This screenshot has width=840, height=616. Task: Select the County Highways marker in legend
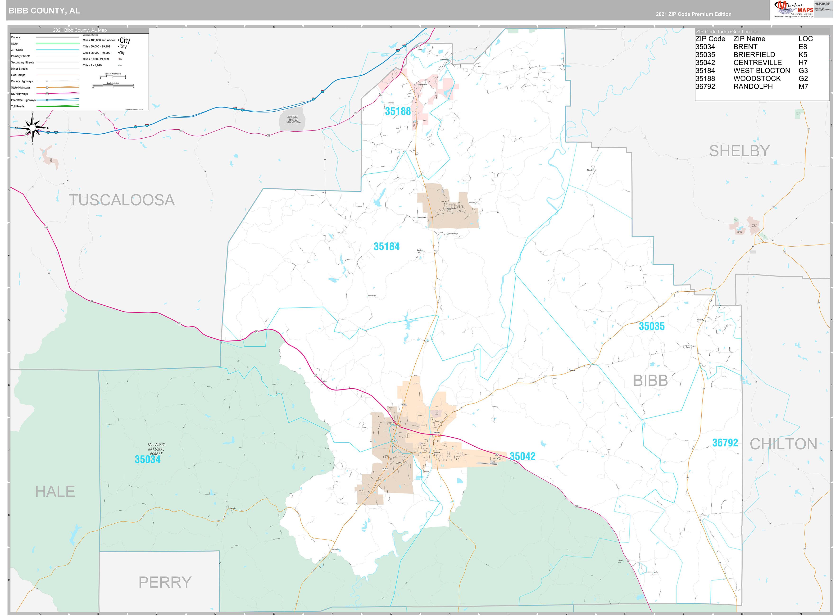(47, 81)
